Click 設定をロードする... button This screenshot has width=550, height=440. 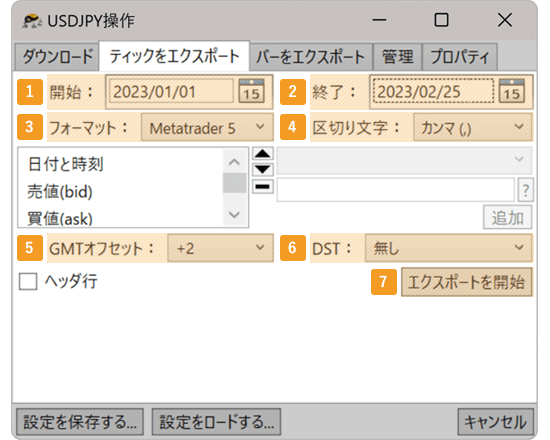tap(216, 422)
